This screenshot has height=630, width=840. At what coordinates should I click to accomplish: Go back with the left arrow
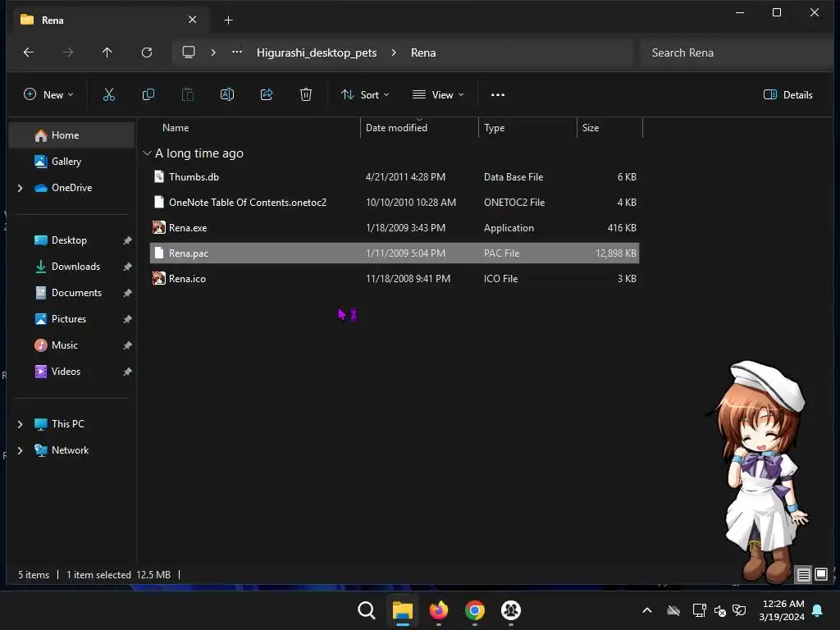point(29,52)
